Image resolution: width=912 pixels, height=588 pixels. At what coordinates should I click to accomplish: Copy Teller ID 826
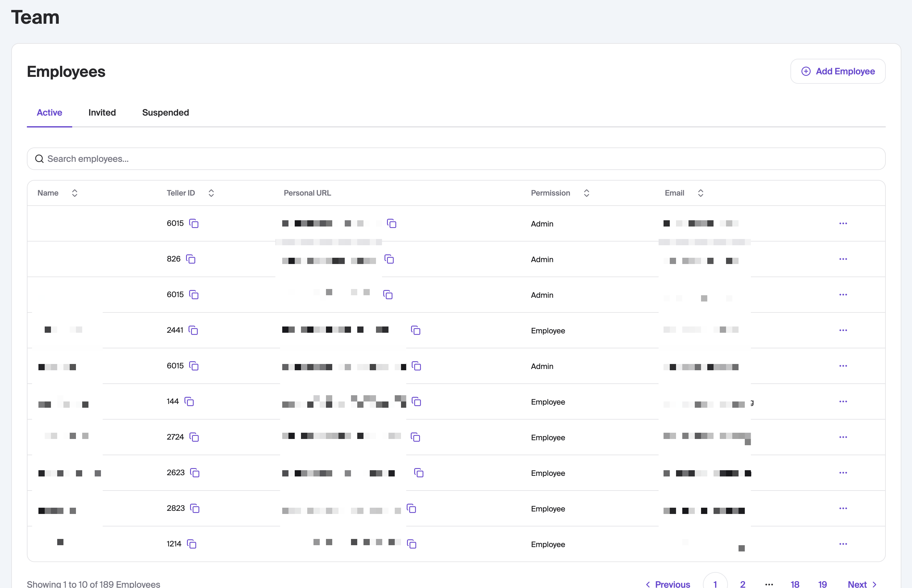click(191, 259)
